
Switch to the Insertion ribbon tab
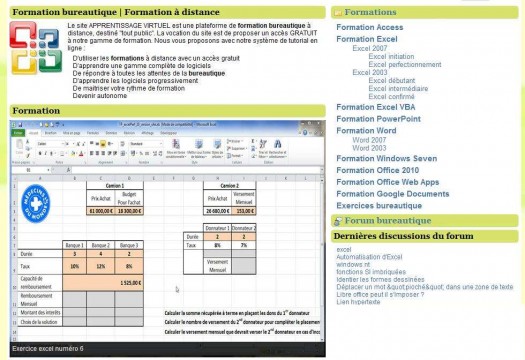pos(51,133)
